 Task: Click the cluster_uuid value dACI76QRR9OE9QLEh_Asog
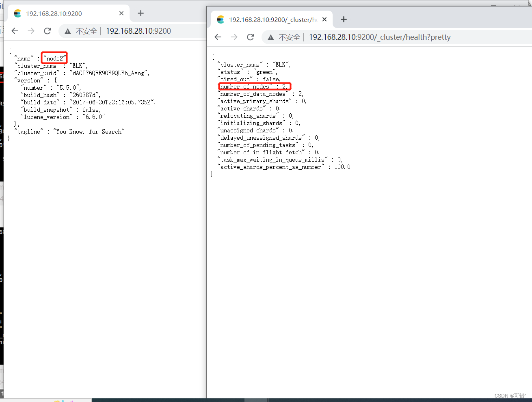pyautogui.click(x=109, y=73)
